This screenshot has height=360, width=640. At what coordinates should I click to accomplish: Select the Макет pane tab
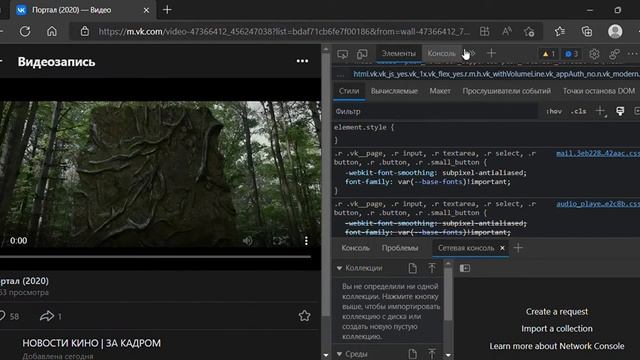[x=440, y=91]
